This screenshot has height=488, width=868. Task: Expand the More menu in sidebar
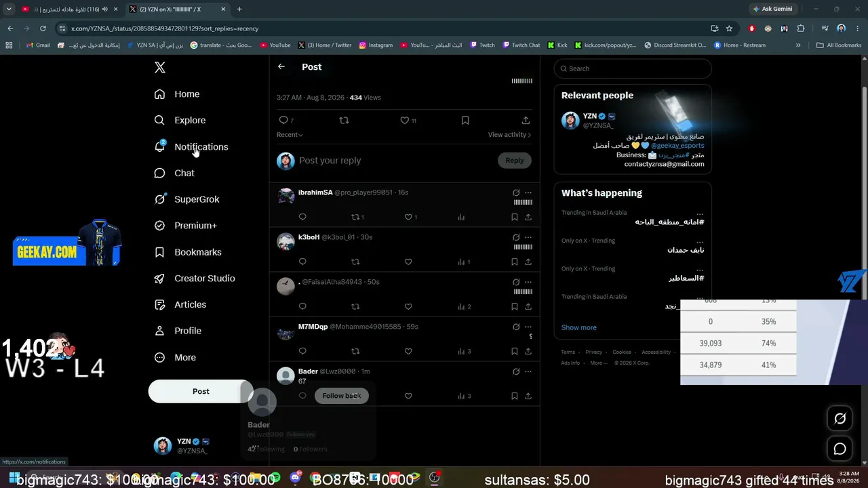175,357
